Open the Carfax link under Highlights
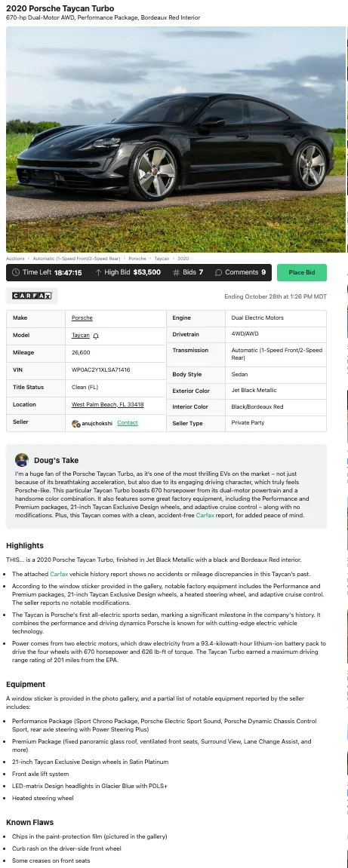 click(x=59, y=574)
